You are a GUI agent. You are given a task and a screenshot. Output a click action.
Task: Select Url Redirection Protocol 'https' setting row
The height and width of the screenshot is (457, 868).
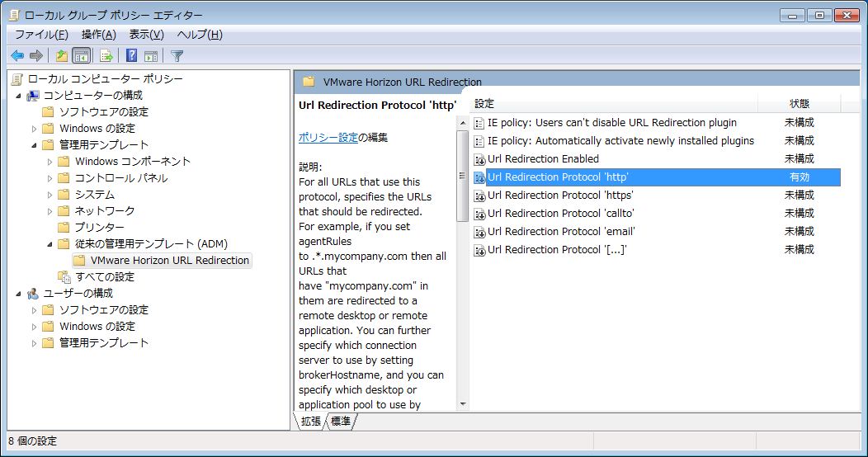point(657,196)
